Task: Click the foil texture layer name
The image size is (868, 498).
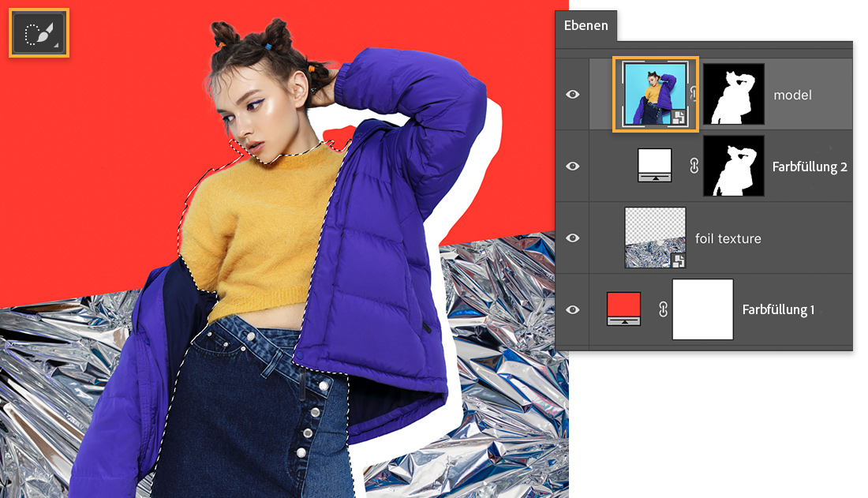Action: point(728,239)
